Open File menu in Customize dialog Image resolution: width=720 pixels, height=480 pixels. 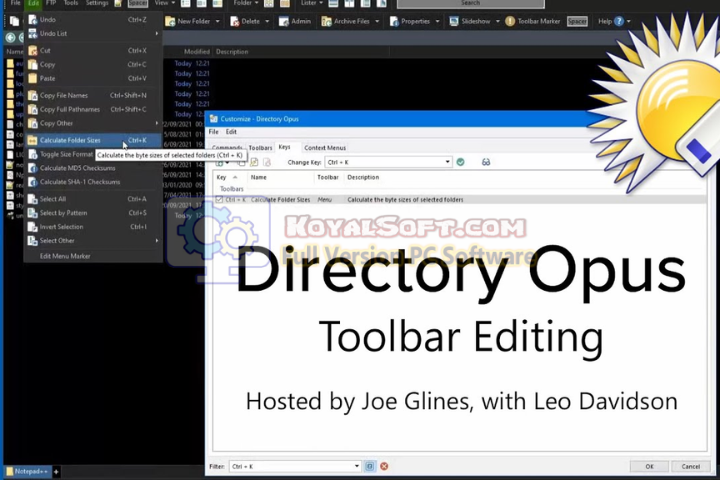214,132
